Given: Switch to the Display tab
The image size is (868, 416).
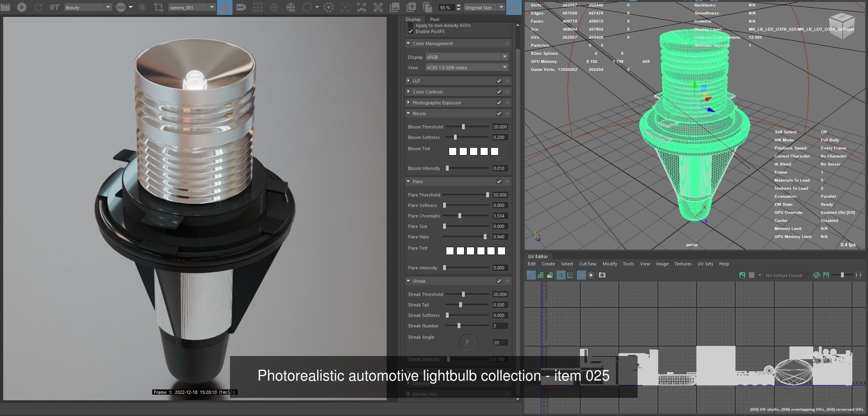Looking at the screenshot, I should [x=413, y=19].
